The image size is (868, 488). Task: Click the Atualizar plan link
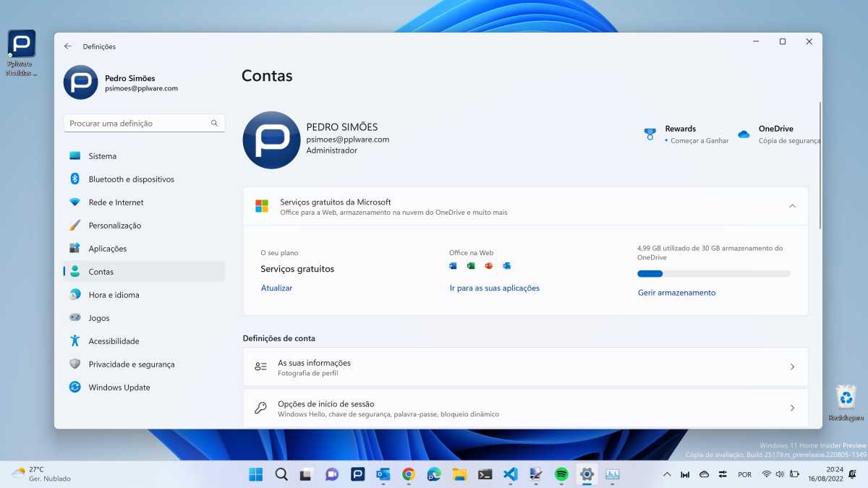pyautogui.click(x=276, y=288)
